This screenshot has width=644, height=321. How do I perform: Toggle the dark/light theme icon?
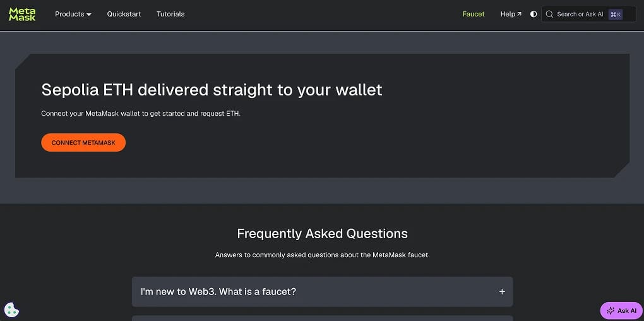coord(534,14)
